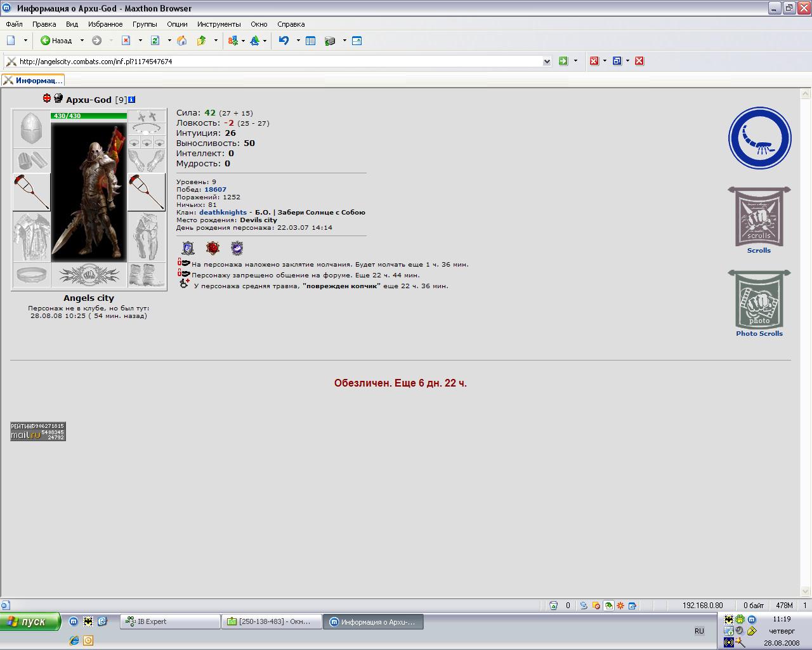The width and height of the screenshot is (812, 650).
Task: Click the orange sun status bar icon
Action: click(x=620, y=606)
